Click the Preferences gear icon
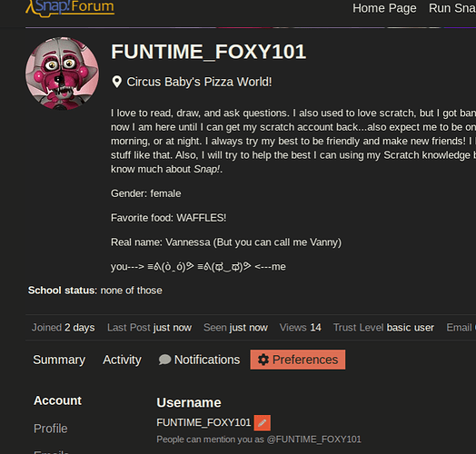This screenshot has width=476, height=454. pos(263,360)
